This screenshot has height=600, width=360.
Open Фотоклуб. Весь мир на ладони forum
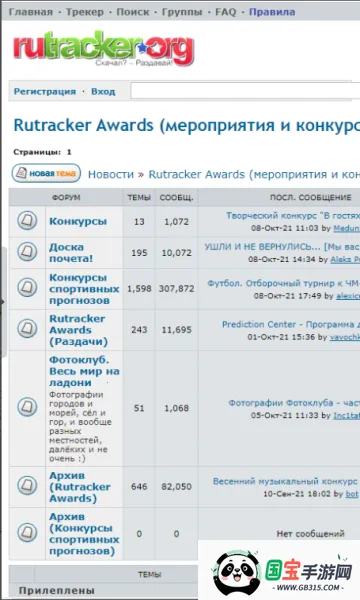[84, 371]
